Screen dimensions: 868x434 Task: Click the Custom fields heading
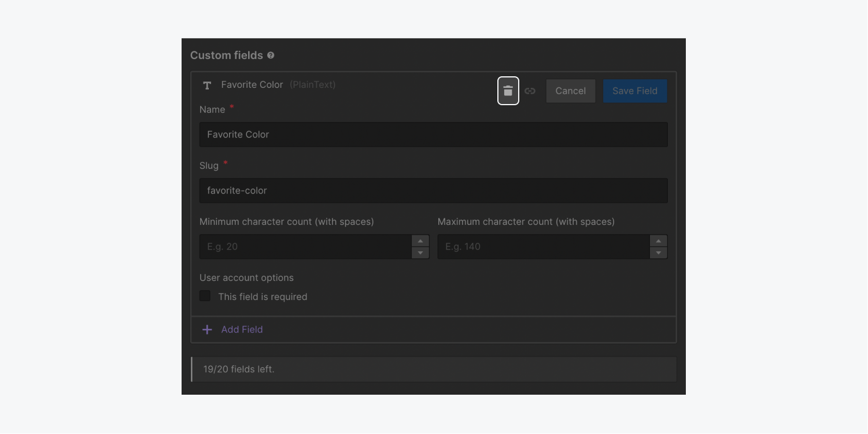click(227, 55)
